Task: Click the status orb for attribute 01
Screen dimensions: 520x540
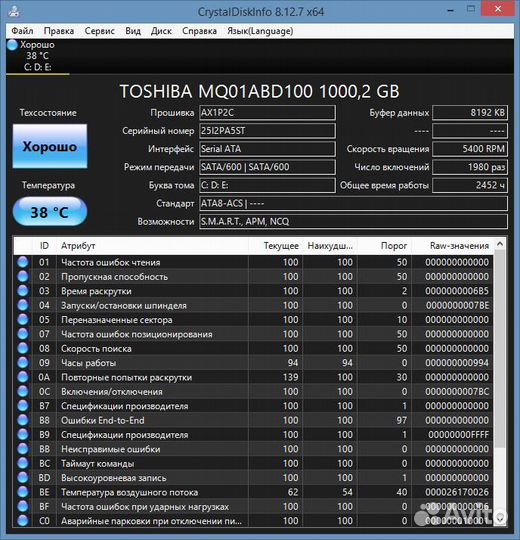Action: tap(23, 262)
